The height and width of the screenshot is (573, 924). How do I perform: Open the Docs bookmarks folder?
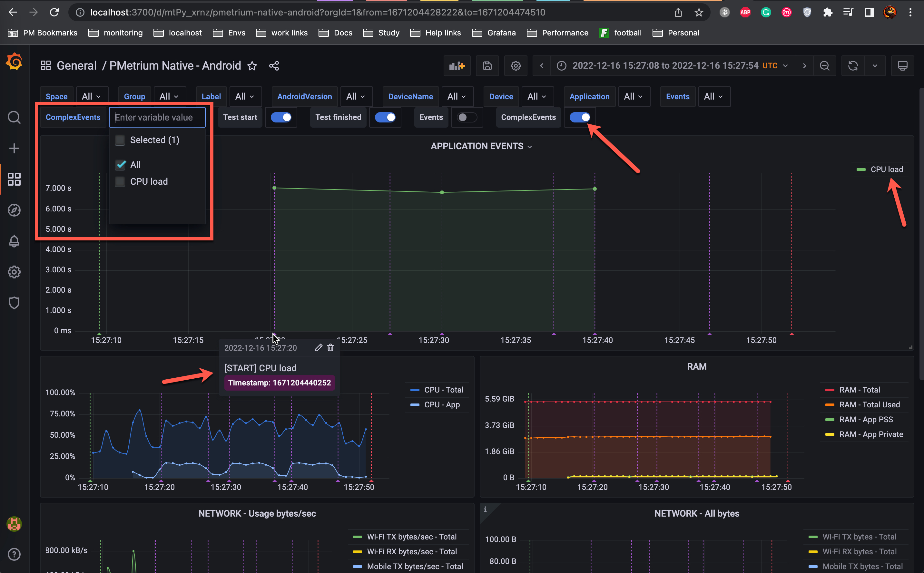coord(335,33)
